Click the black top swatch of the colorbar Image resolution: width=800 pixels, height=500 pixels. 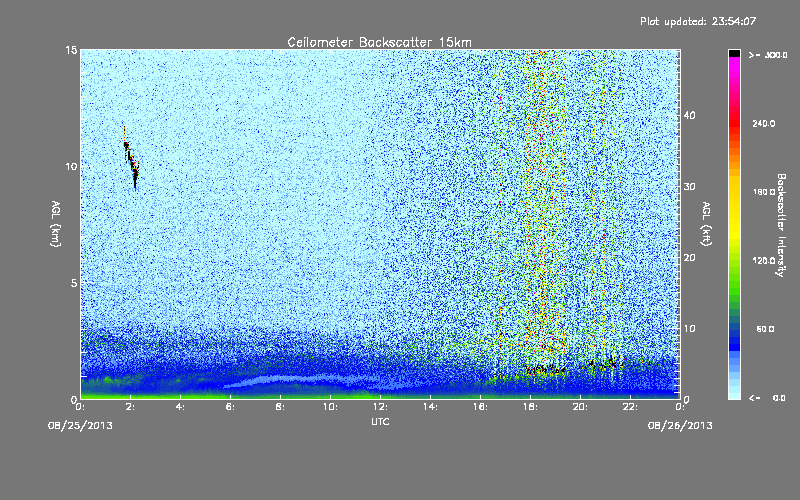tap(734, 53)
